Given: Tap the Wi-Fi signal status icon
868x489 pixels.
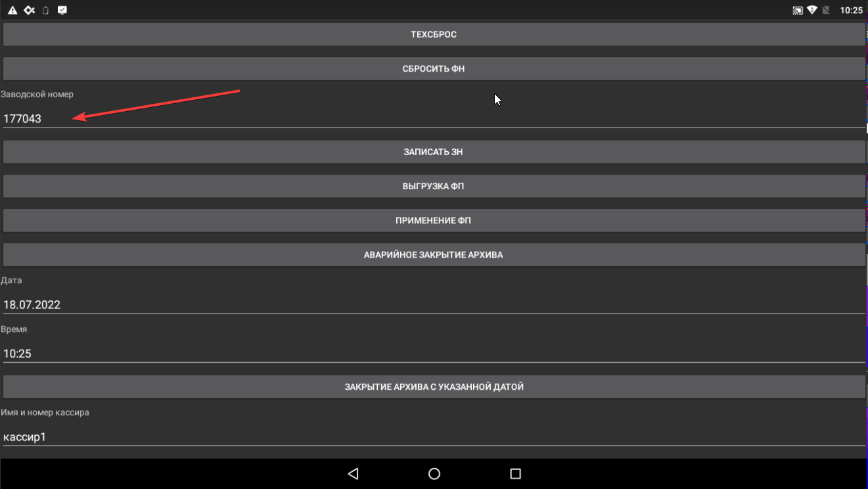Looking at the screenshot, I should [812, 11].
